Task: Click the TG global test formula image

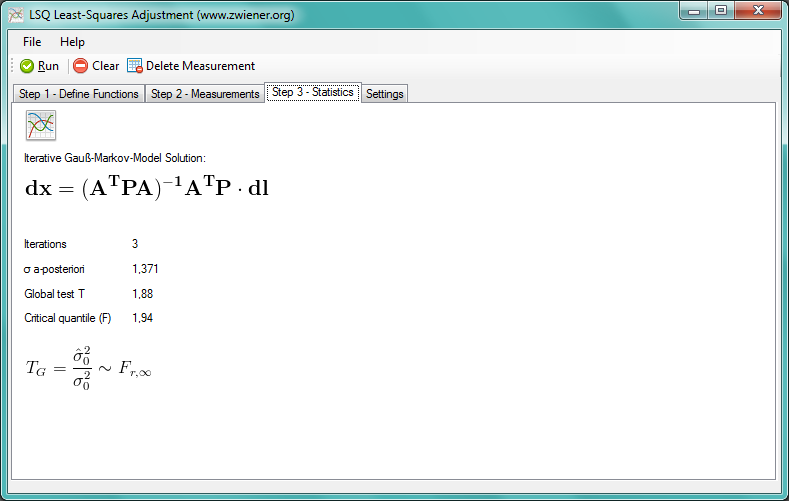Action: pos(88,368)
